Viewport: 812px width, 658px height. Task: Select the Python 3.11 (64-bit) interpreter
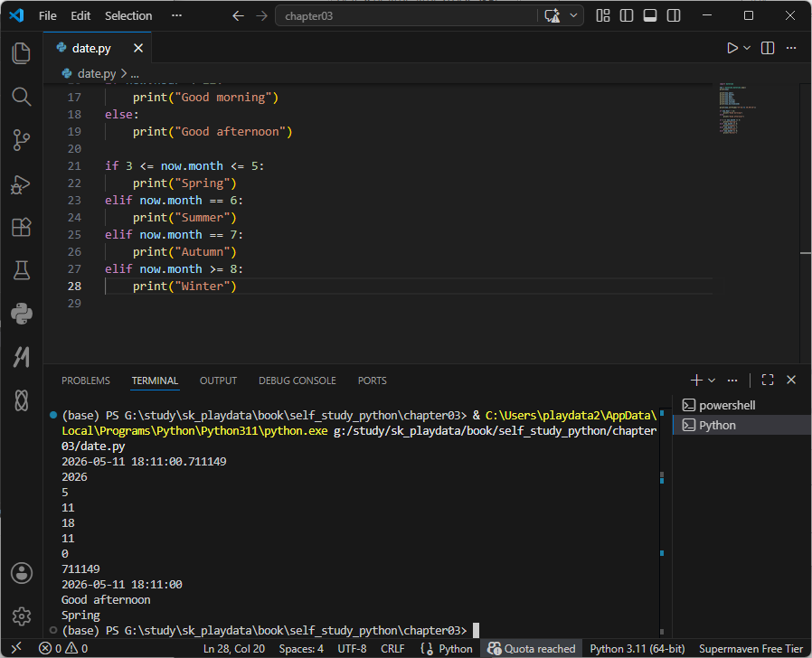coord(637,649)
